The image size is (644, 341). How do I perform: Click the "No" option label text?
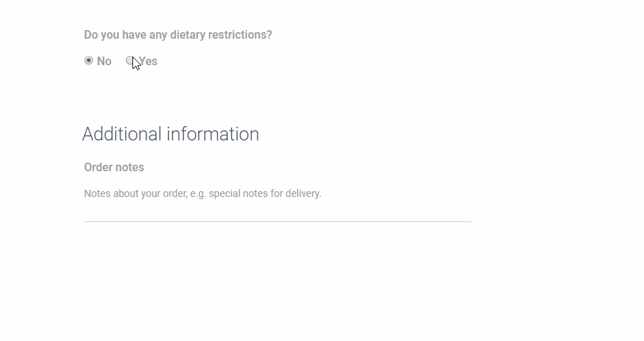click(x=104, y=62)
